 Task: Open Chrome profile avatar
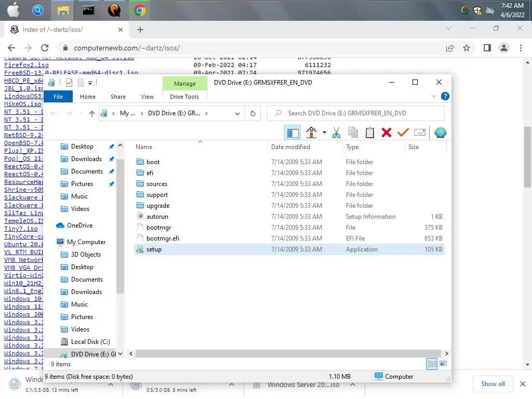click(504, 48)
